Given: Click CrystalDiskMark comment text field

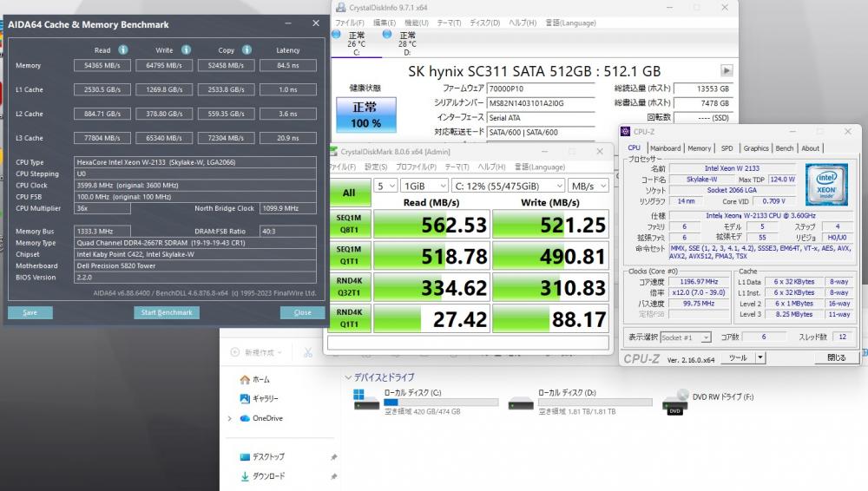Looking at the screenshot, I should [x=469, y=343].
